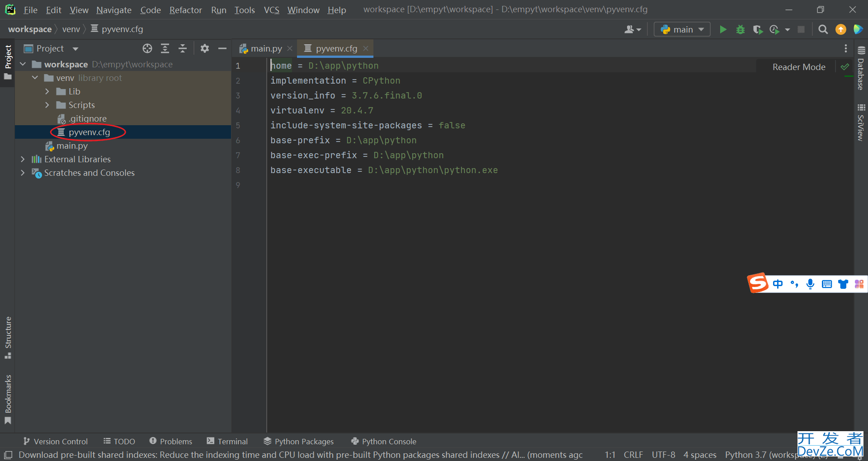The image size is (868, 461).
Task: Open the profile run dropdown arrow
Action: tap(788, 29)
